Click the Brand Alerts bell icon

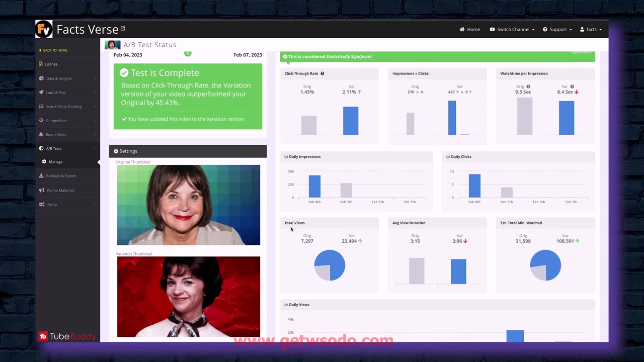pyautogui.click(x=41, y=134)
